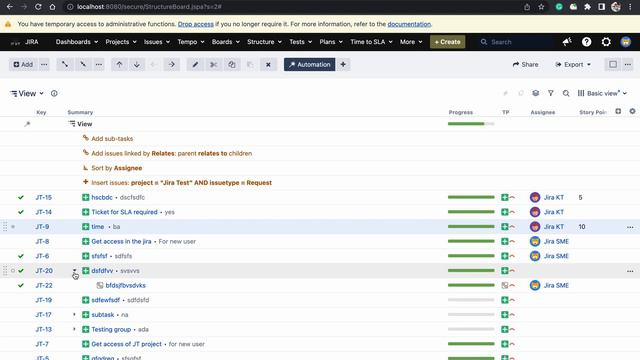The image size is (640, 360).
Task: Open the Structure menu
Action: [264, 42]
